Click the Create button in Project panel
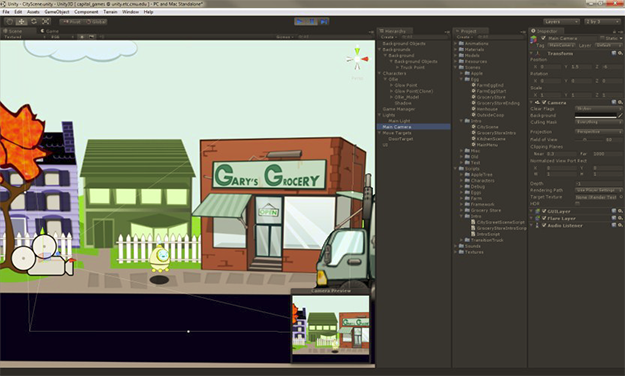The height and width of the screenshot is (376, 625). (464, 37)
